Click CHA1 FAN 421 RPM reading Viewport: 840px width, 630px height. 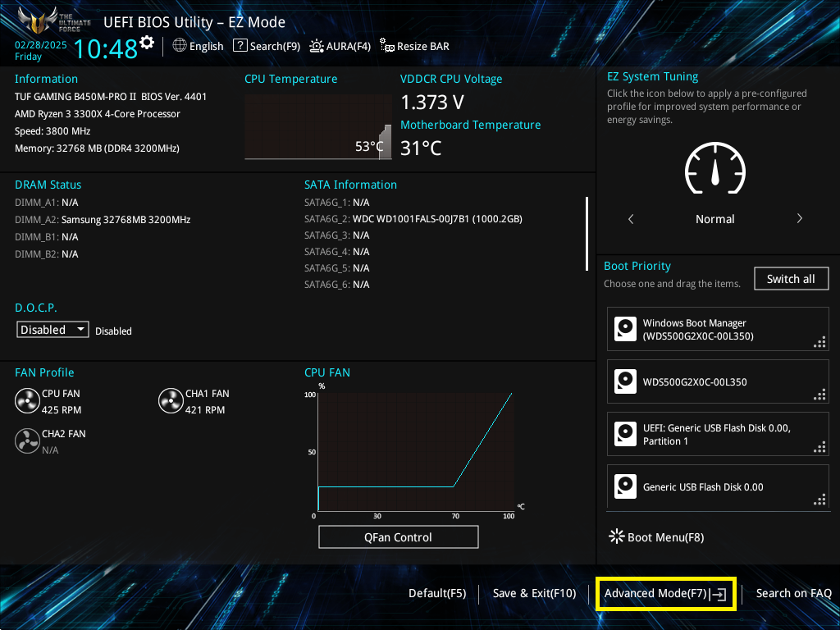point(205,410)
